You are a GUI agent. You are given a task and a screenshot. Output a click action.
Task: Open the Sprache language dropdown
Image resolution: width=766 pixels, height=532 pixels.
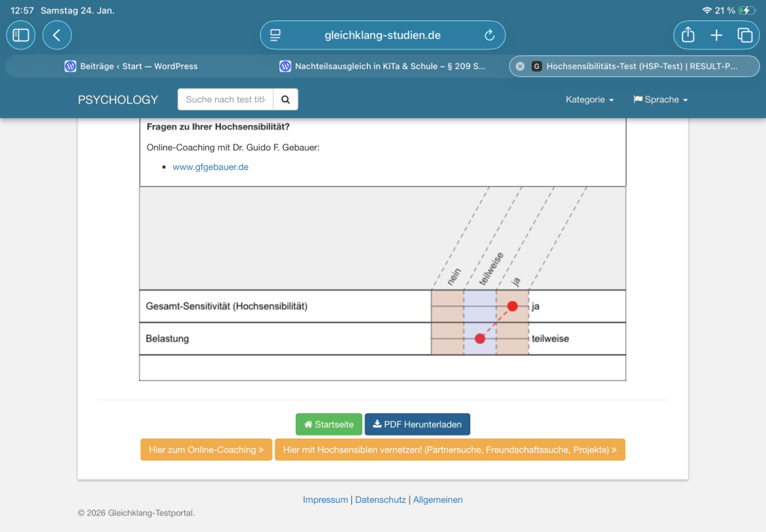[x=660, y=100]
